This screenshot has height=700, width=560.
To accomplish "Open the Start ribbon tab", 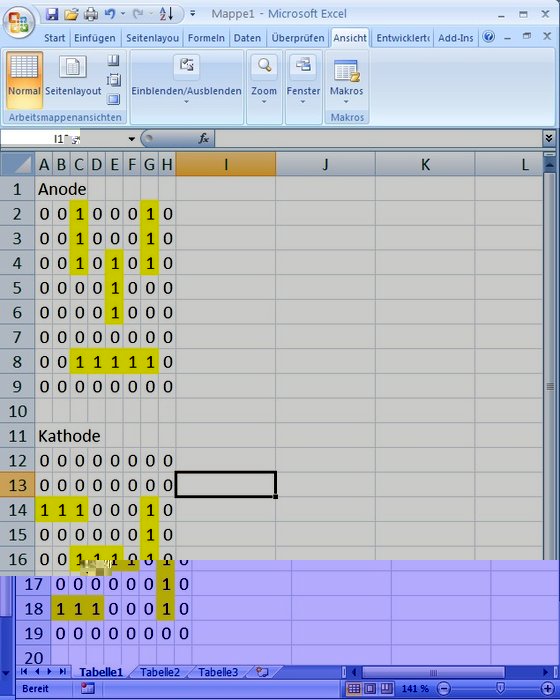I will click(54, 38).
